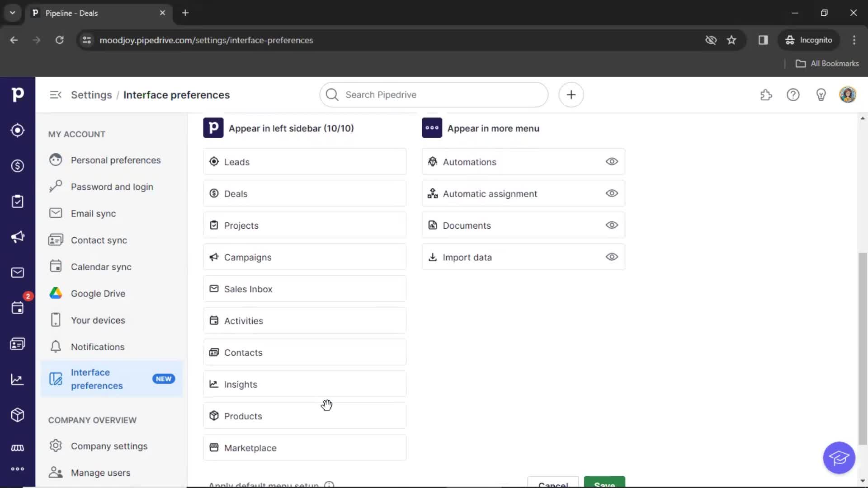Click the Campaigns sidebar icon

click(x=17, y=237)
